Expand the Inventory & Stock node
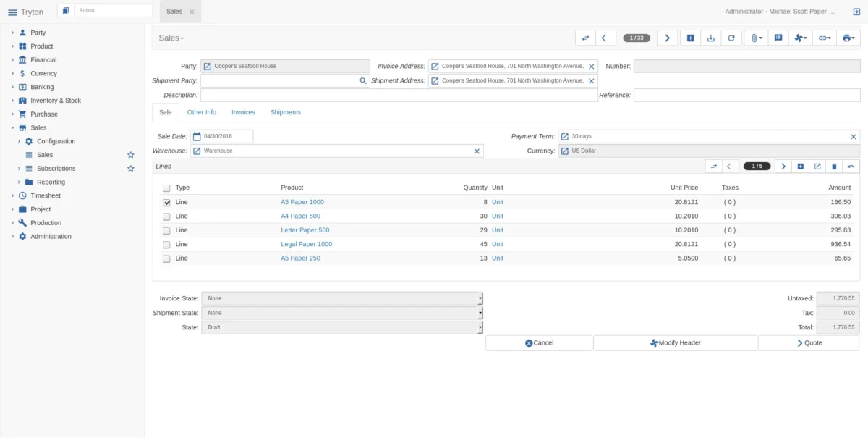Image resolution: width=868 pixels, height=446 pixels. [12, 101]
